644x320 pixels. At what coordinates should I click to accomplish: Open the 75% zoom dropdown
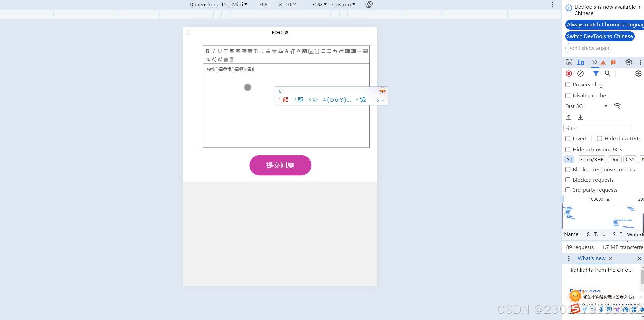pyautogui.click(x=319, y=5)
